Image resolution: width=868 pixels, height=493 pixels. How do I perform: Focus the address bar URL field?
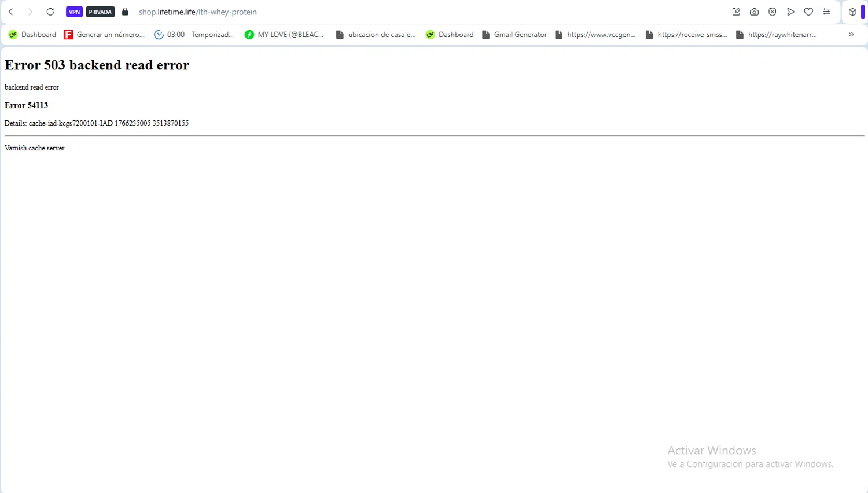198,12
